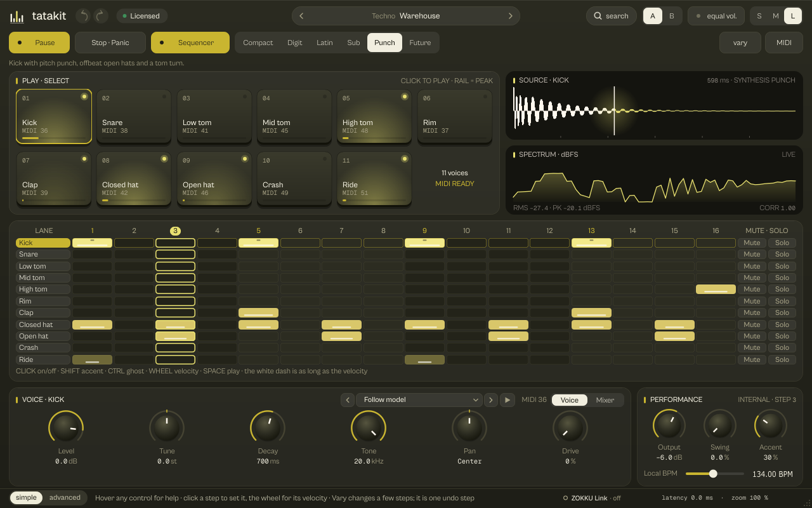Mute the Kick lane

[x=752, y=243]
